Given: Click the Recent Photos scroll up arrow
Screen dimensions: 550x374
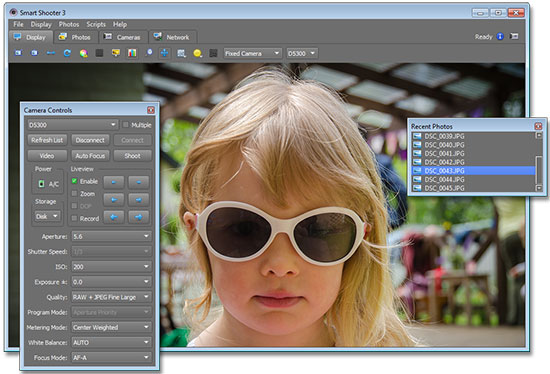Looking at the screenshot, I should click(539, 135).
